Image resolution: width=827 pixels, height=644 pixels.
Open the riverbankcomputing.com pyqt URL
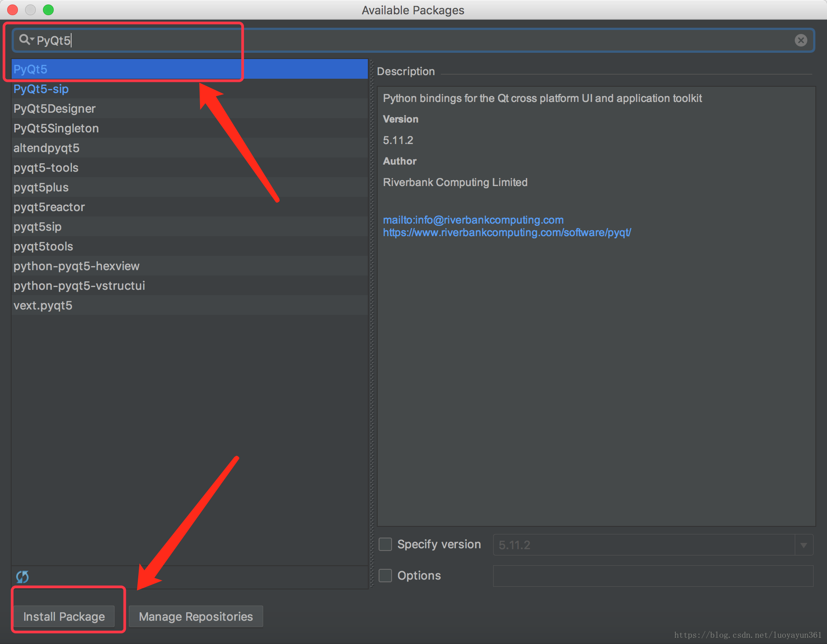point(507,233)
